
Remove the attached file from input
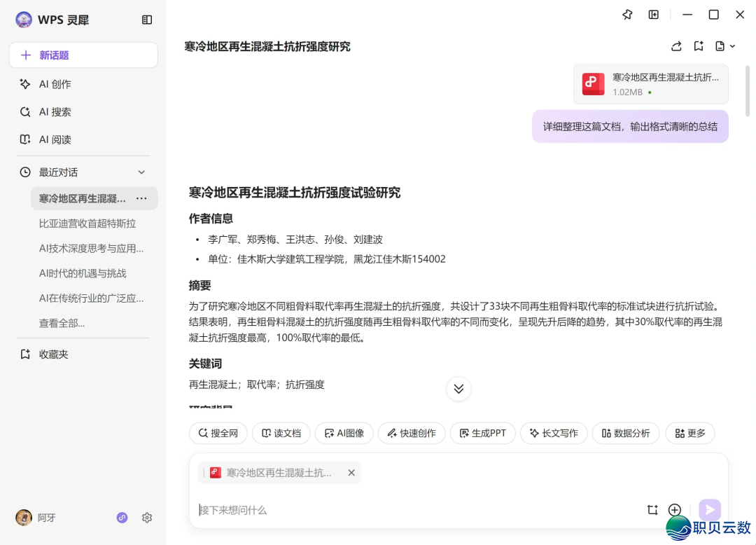click(351, 473)
